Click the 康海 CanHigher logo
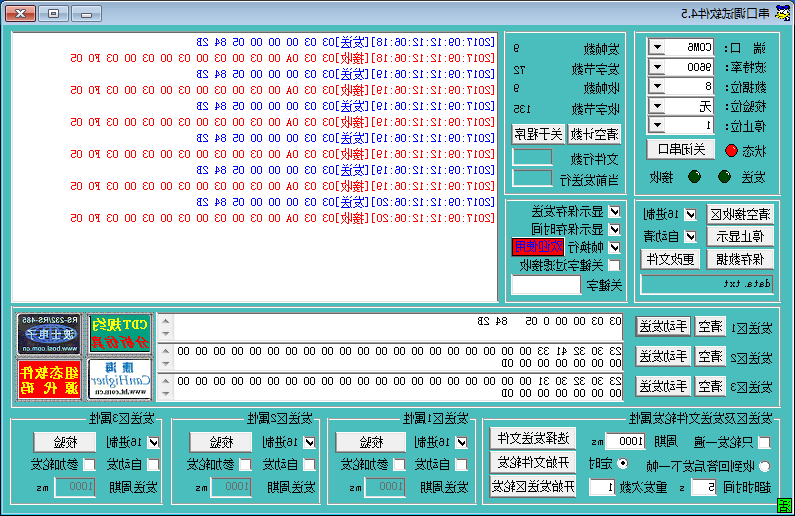 pos(120,379)
